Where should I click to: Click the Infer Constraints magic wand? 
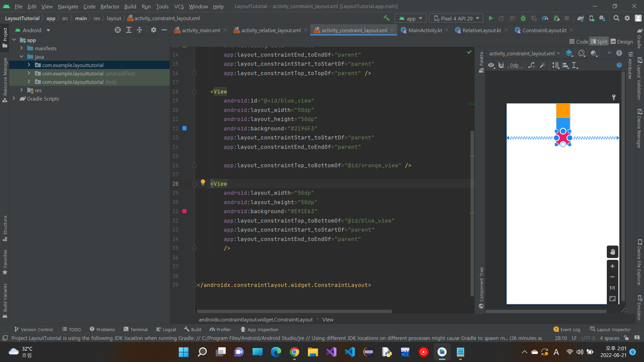pyautogui.click(x=543, y=65)
